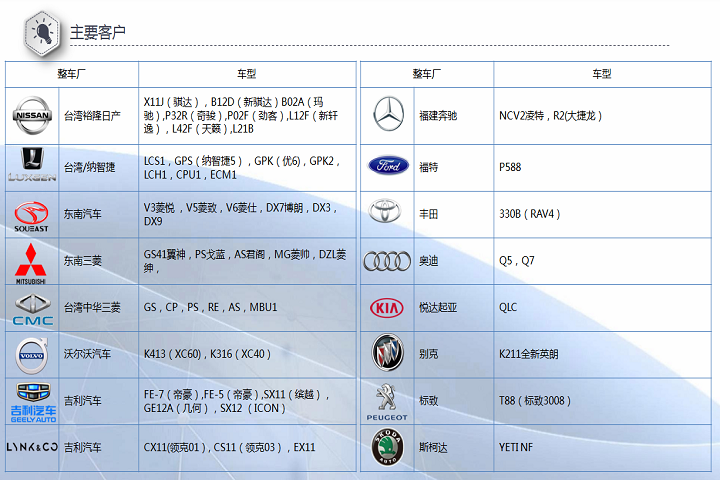Image resolution: width=720 pixels, height=480 pixels.
Task: Select the Lynk & Co logo
Action: pos(32,447)
